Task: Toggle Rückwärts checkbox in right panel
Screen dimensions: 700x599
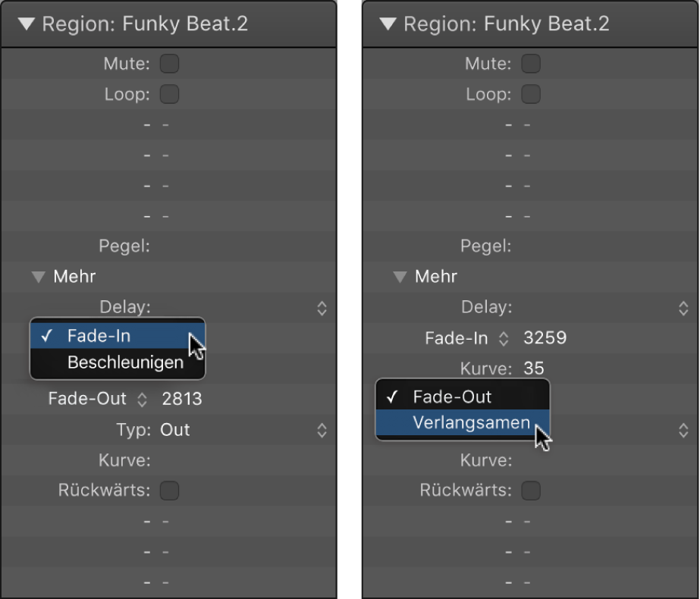Action: click(531, 491)
